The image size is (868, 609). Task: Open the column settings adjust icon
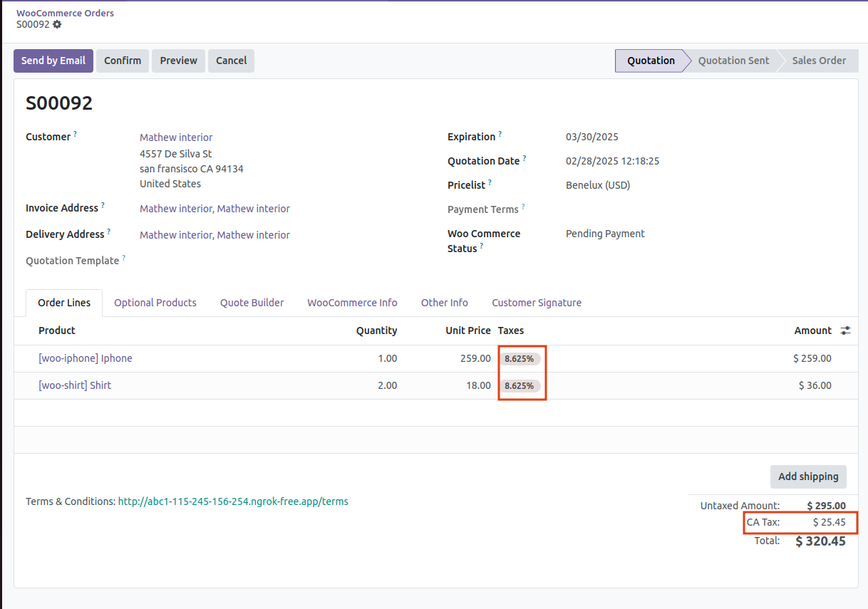[845, 330]
